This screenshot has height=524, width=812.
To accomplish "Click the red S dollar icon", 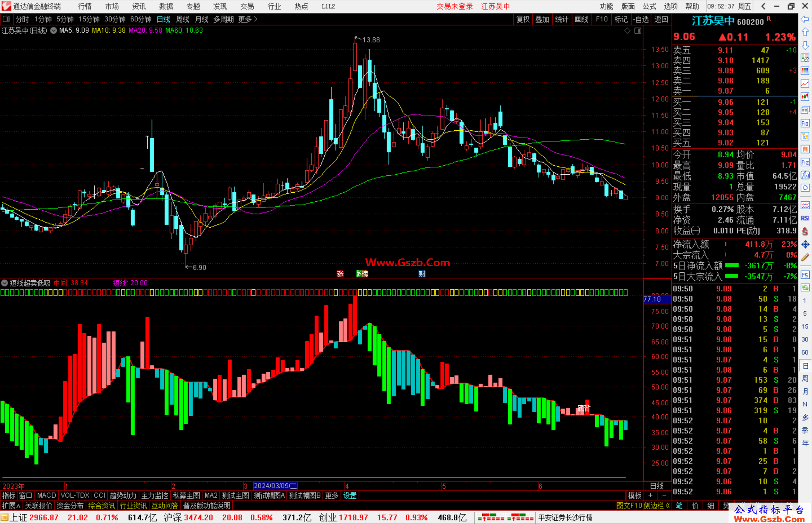I will click(805, 231).
